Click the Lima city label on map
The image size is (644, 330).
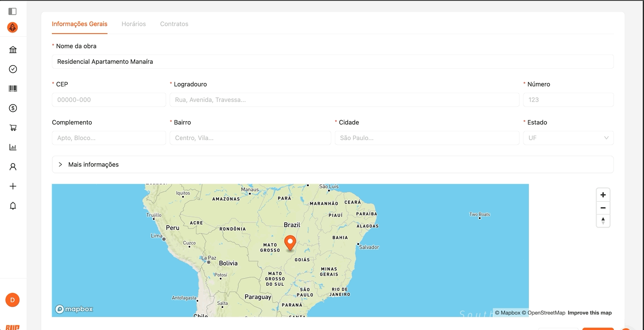(x=157, y=236)
